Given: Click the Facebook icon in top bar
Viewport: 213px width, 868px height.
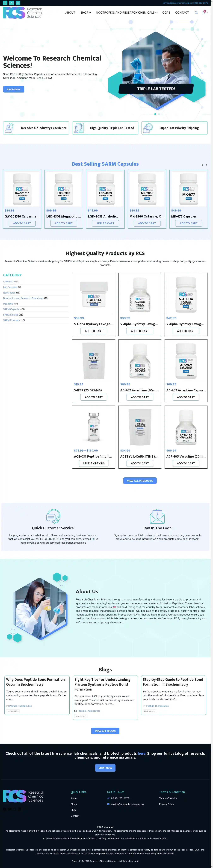Looking at the screenshot, I should pos(5,3).
